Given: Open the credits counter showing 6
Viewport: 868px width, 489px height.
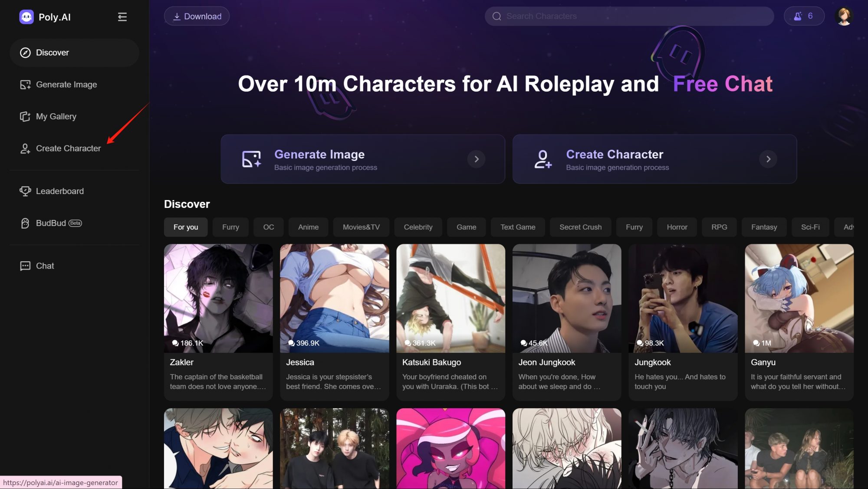Looking at the screenshot, I should pos(804,16).
